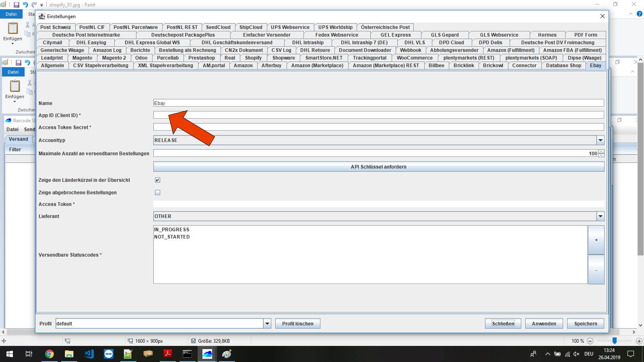Launch Google Chrome from taskbar
The height and width of the screenshot is (362, 644).
50,354
